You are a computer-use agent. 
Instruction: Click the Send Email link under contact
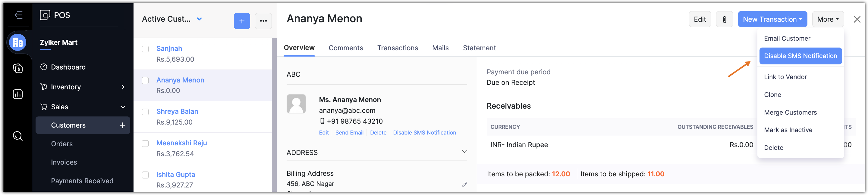click(349, 133)
